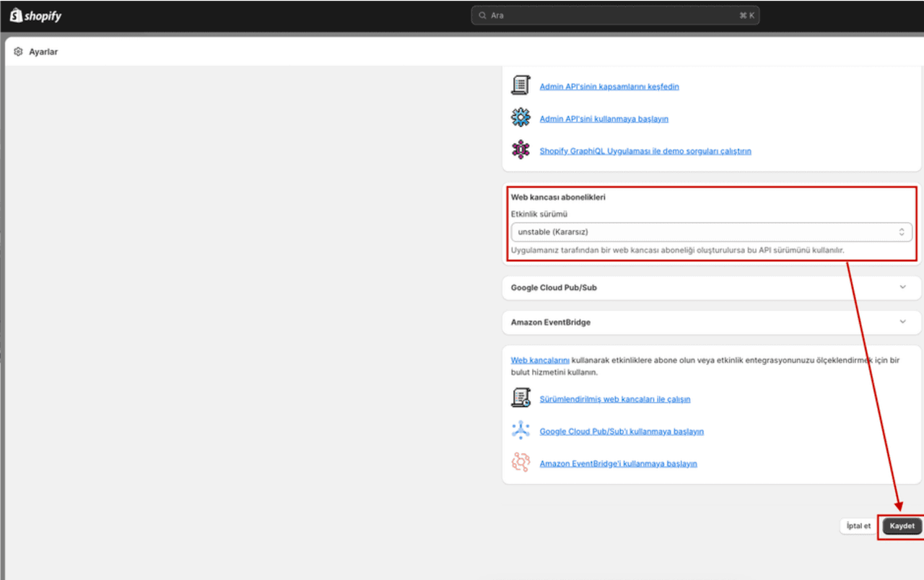This screenshot has width=924, height=580.
Task: Click the Ayarlar gear icon
Action: pos(19,52)
